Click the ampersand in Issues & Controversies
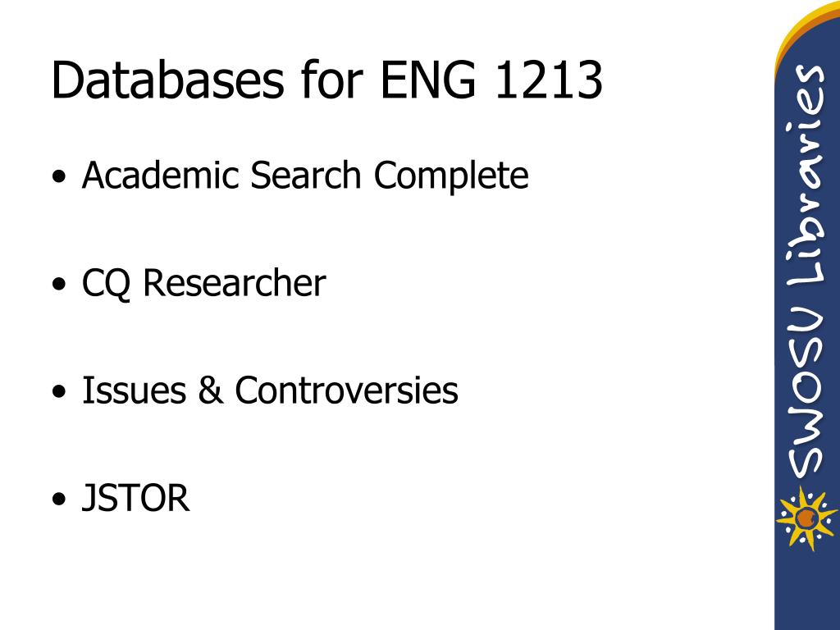Image resolution: width=840 pixels, height=630 pixels. pos(211,390)
